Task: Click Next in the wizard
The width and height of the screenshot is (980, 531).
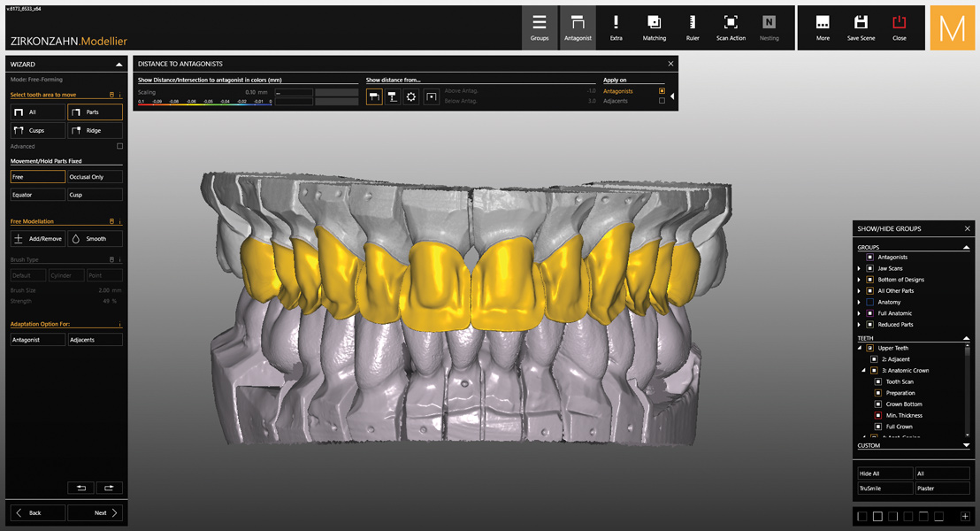Action: (x=95, y=512)
